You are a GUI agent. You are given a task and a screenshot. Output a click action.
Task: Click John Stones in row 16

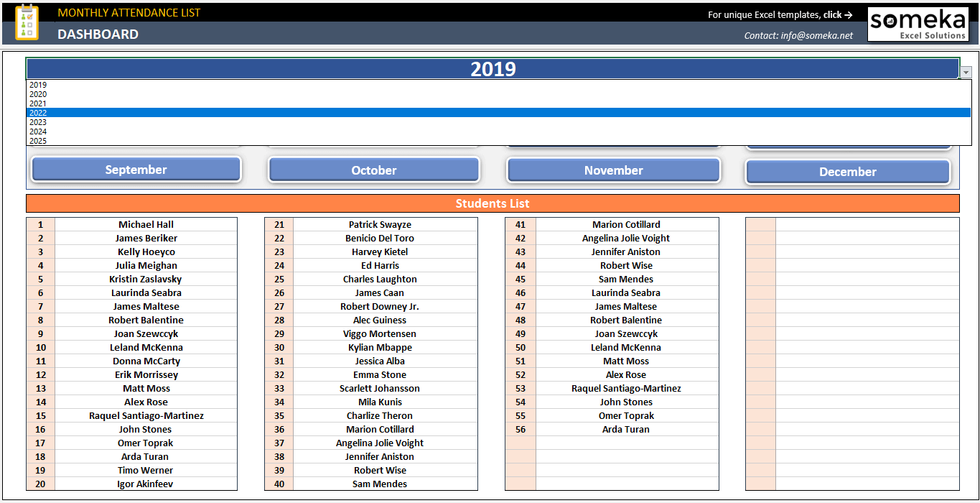coord(146,430)
